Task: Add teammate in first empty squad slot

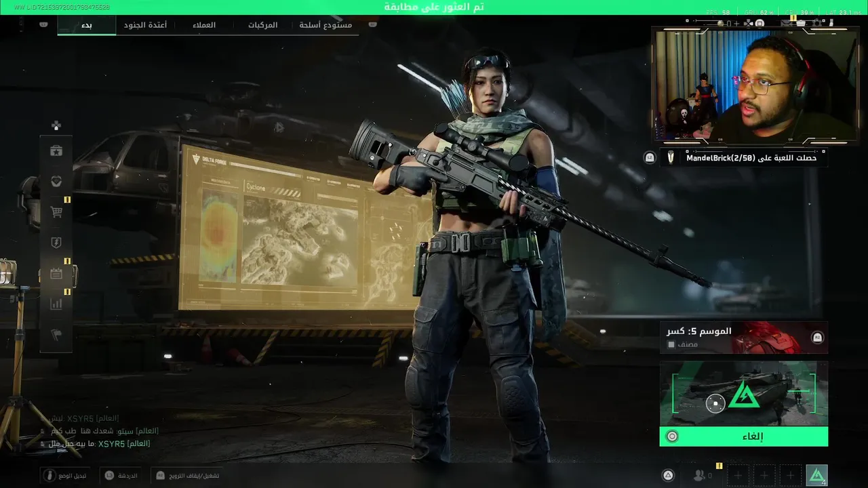Action: [738, 476]
